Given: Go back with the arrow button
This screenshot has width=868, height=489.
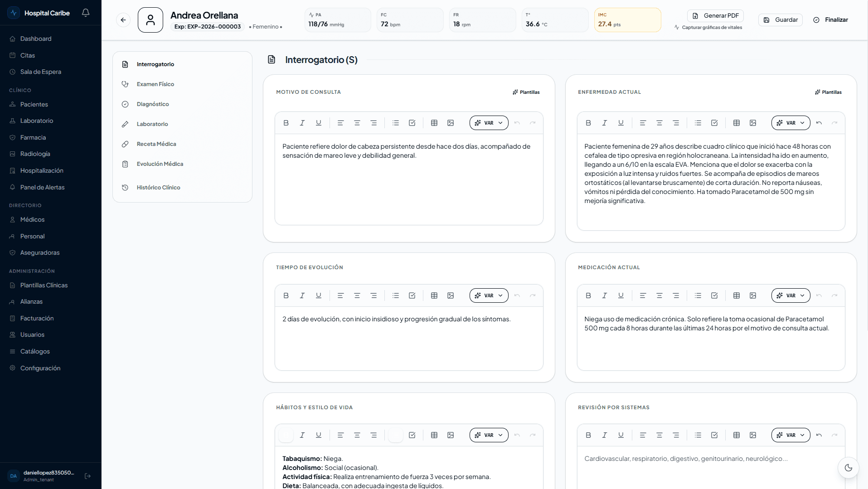Looking at the screenshot, I should (123, 20).
